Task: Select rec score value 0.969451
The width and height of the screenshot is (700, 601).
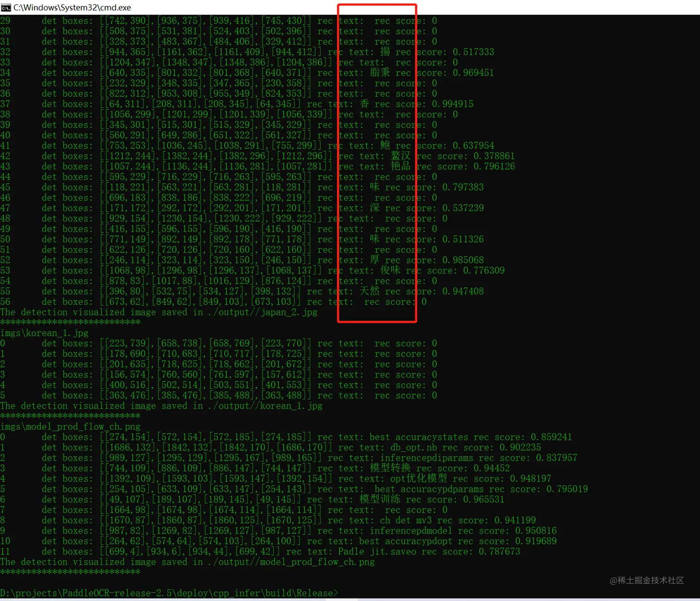Action: click(x=473, y=73)
